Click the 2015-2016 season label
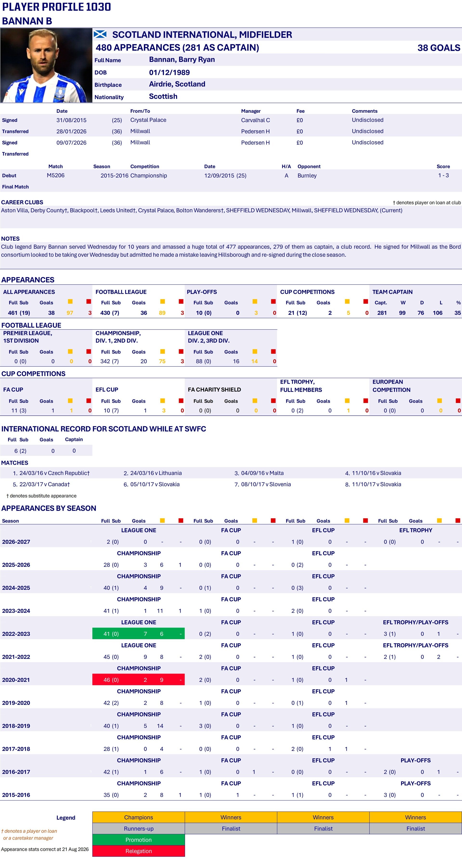The width and height of the screenshot is (462, 868). pyautogui.click(x=16, y=795)
